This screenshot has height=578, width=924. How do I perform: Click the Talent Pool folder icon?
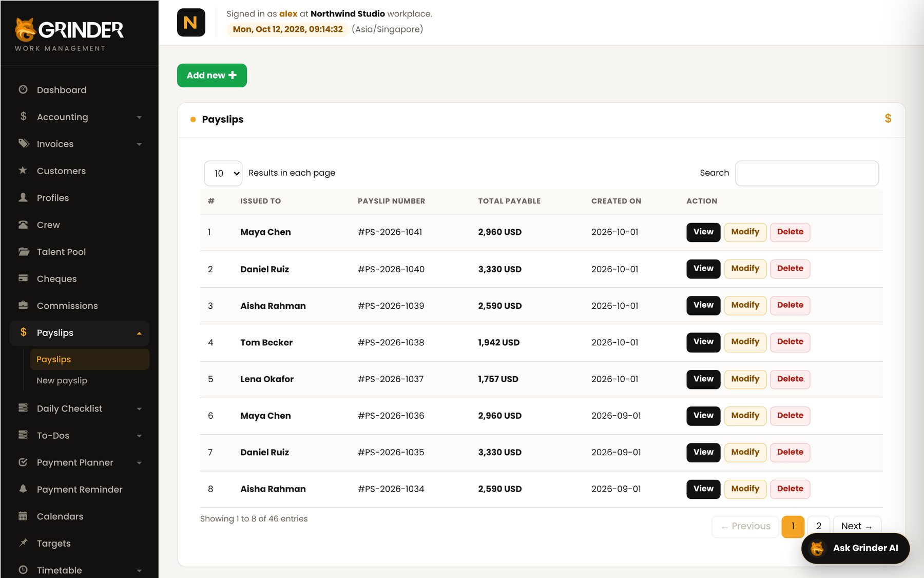24,251
